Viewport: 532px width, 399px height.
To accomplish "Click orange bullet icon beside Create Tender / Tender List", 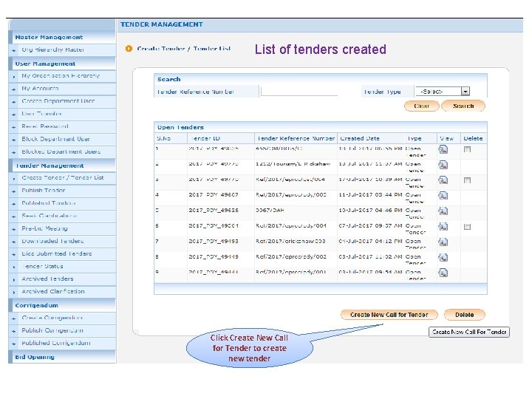I will point(129,49).
